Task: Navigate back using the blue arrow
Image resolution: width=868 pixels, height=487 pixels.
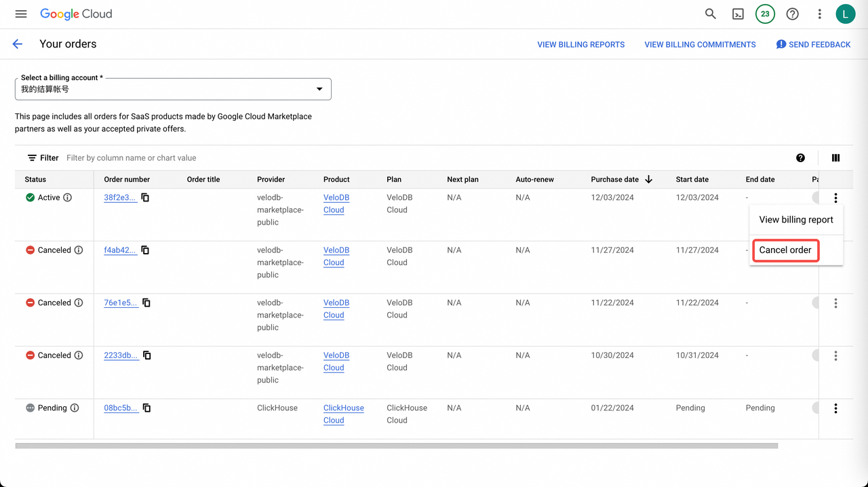Action: coord(17,43)
